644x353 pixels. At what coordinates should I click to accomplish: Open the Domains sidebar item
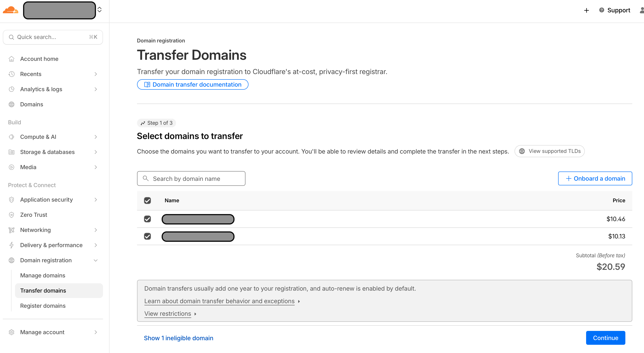pyautogui.click(x=31, y=104)
